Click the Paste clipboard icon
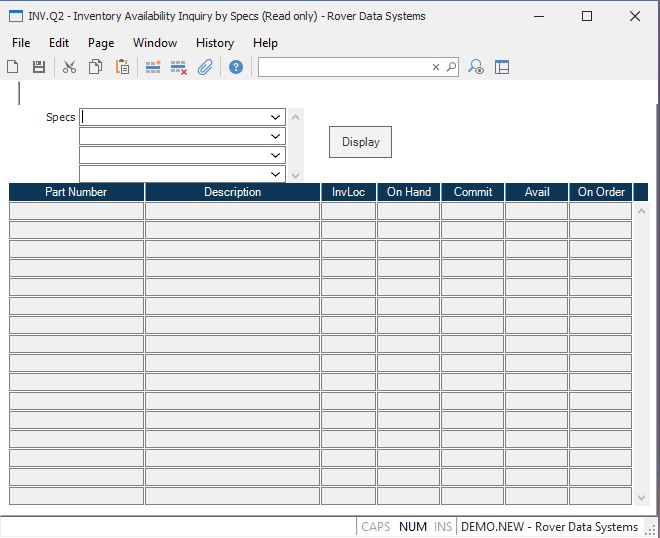The width and height of the screenshot is (660, 538). (x=122, y=67)
